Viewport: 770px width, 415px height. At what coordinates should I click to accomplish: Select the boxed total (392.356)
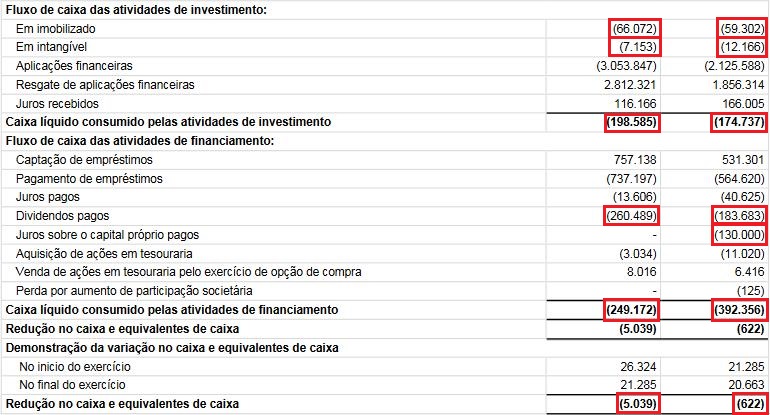(735, 310)
